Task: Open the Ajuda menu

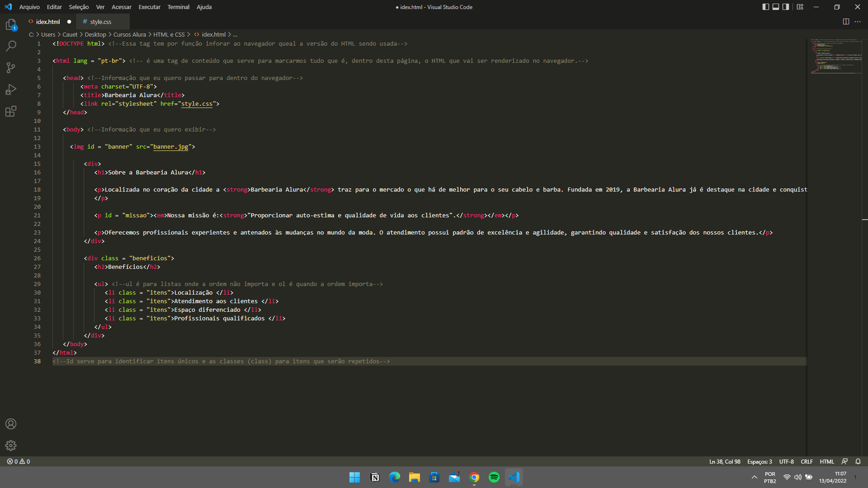Action: (204, 7)
